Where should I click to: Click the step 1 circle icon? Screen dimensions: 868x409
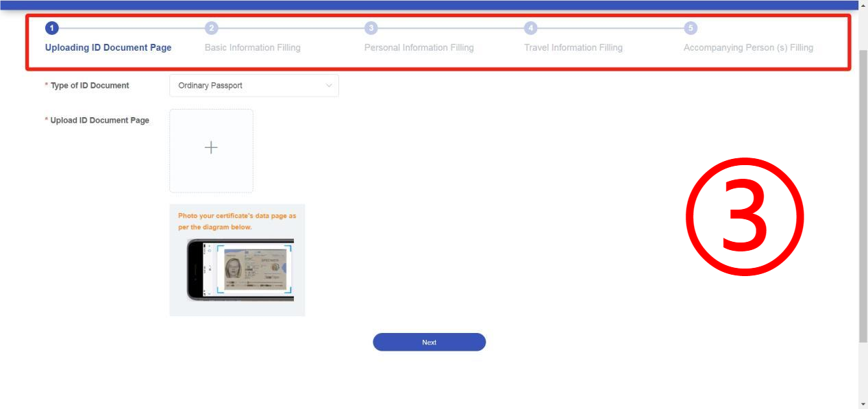coord(51,28)
